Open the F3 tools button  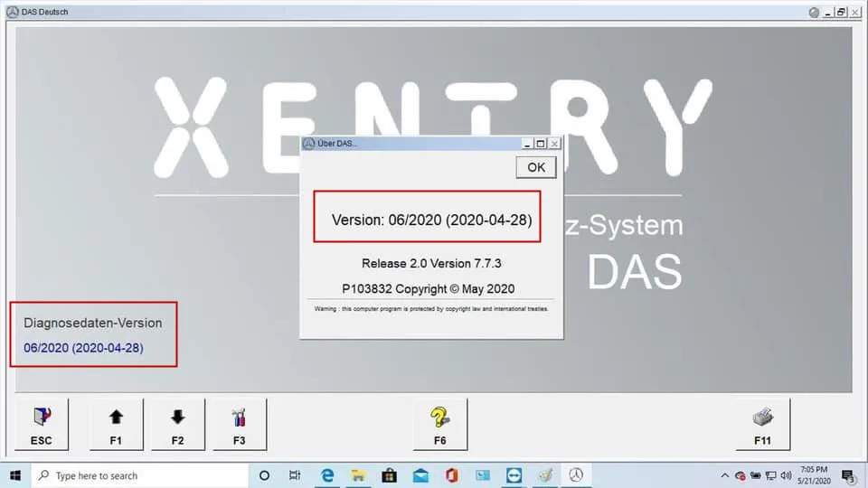pos(239,425)
